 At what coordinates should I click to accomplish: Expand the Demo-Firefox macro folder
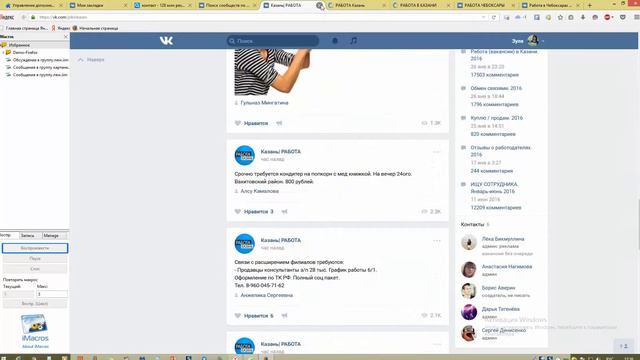tap(3, 52)
